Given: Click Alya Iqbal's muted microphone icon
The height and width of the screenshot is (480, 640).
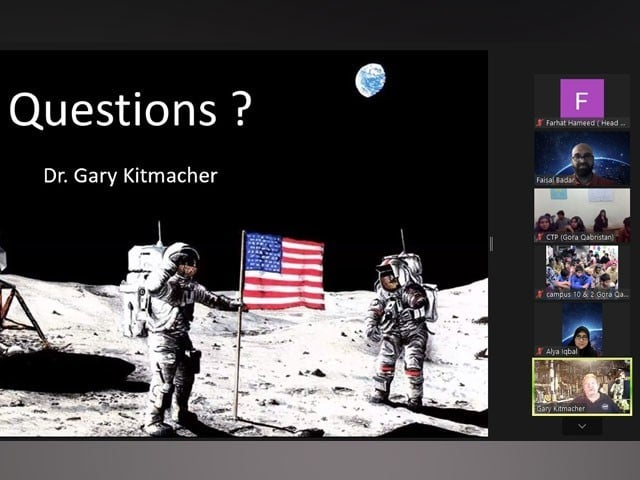Looking at the screenshot, I should pyautogui.click(x=540, y=351).
